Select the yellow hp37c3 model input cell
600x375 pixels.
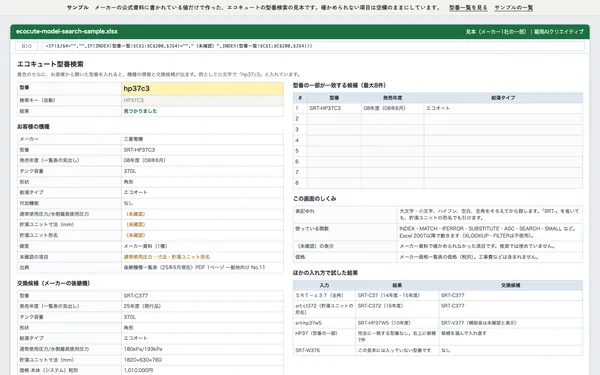202,88
